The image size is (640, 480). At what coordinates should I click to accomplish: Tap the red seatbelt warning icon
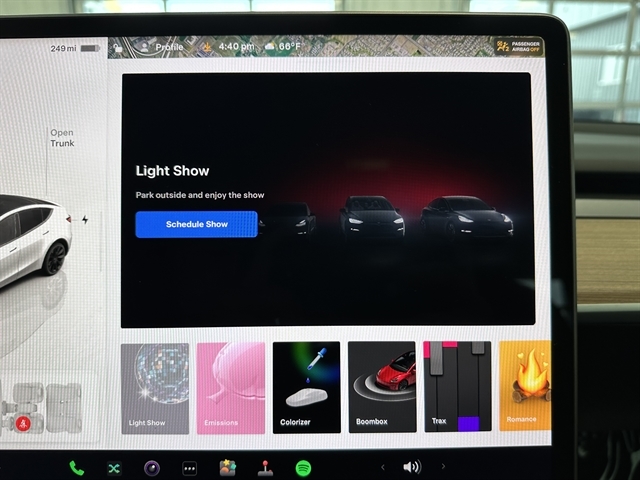click(x=23, y=423)
